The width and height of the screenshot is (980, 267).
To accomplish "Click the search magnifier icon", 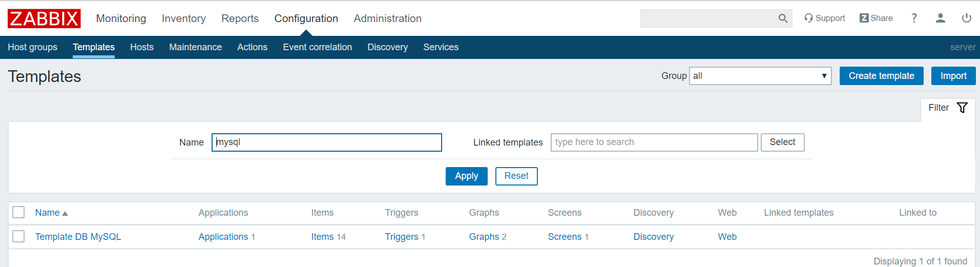I will click(x=783, y=18).
